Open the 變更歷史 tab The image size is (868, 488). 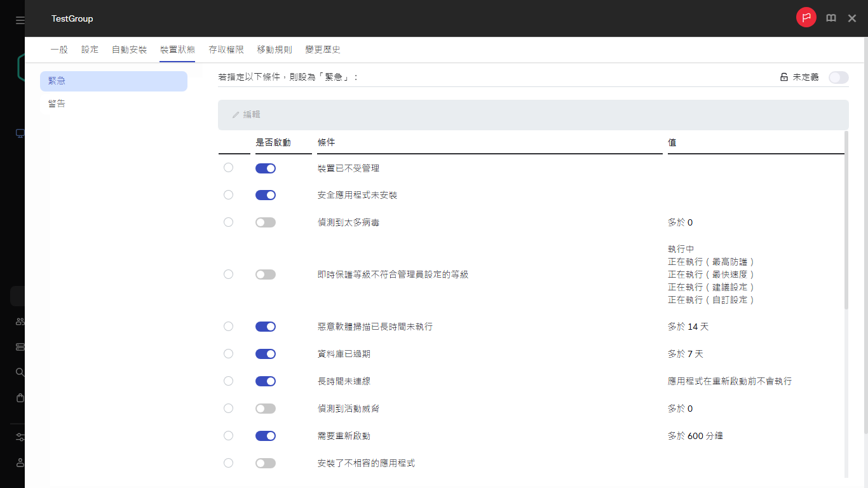click(322, 49)
